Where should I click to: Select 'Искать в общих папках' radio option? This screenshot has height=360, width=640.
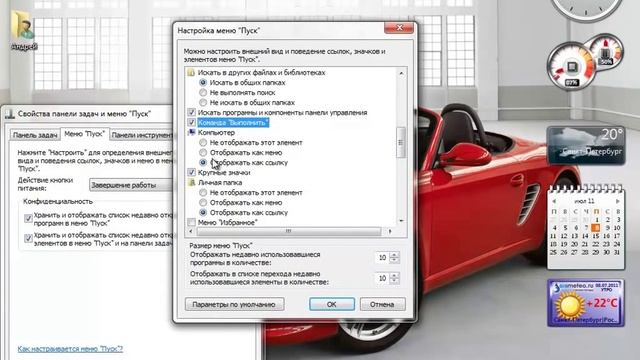click(203, 82)
